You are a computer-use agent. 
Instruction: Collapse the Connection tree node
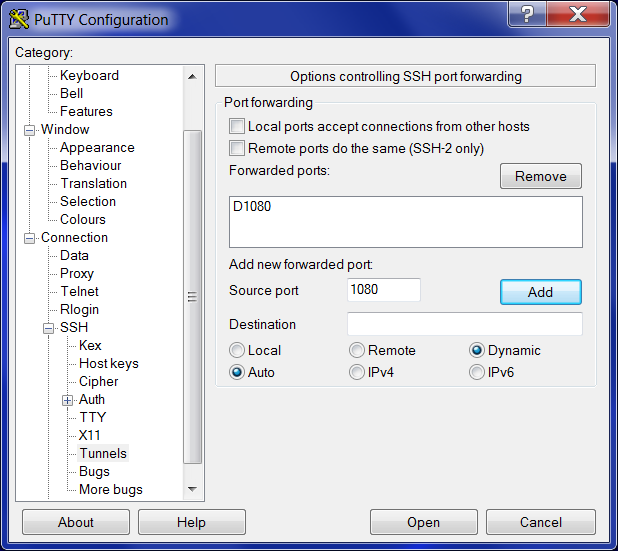point(29,238)
